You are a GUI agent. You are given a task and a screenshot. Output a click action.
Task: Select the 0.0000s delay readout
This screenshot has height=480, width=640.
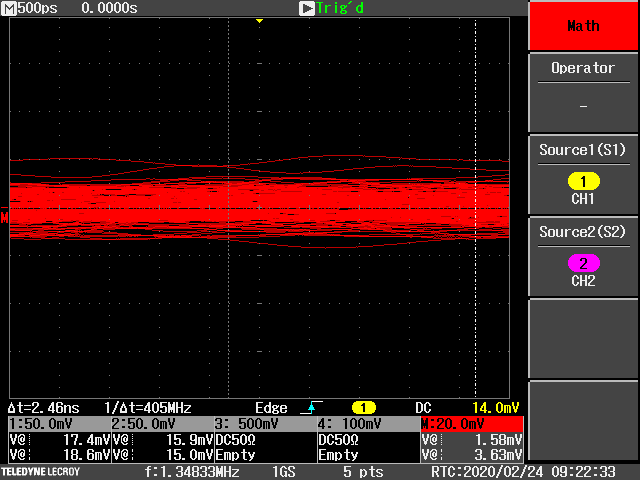(x=109, y=8)
